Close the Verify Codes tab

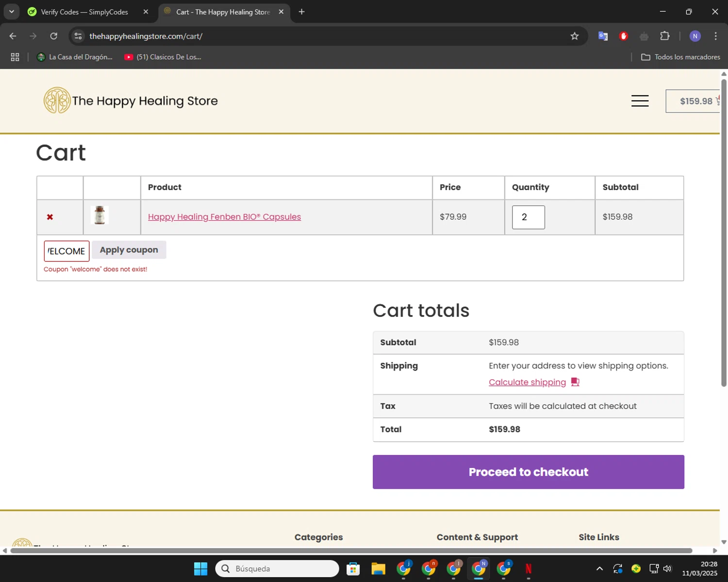146,12
